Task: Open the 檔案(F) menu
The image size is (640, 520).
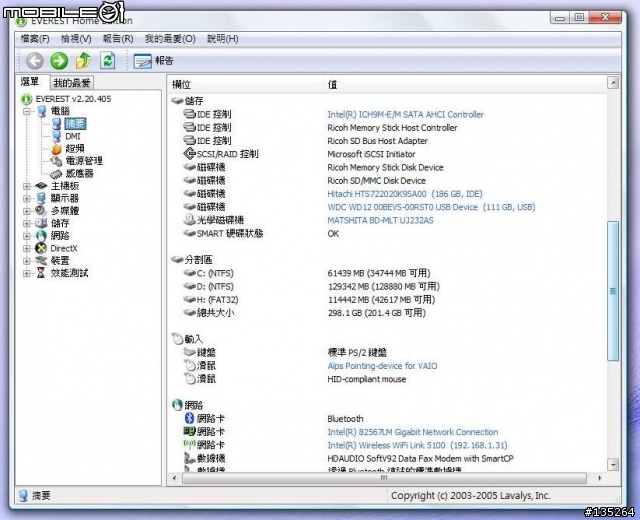Action: pyautogui.click(x=35, y=39)
